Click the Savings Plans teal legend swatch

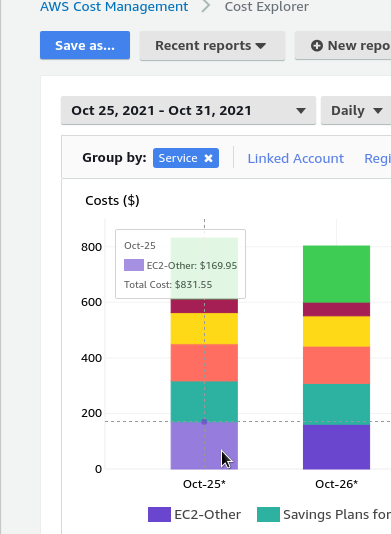tap(268, 514)
